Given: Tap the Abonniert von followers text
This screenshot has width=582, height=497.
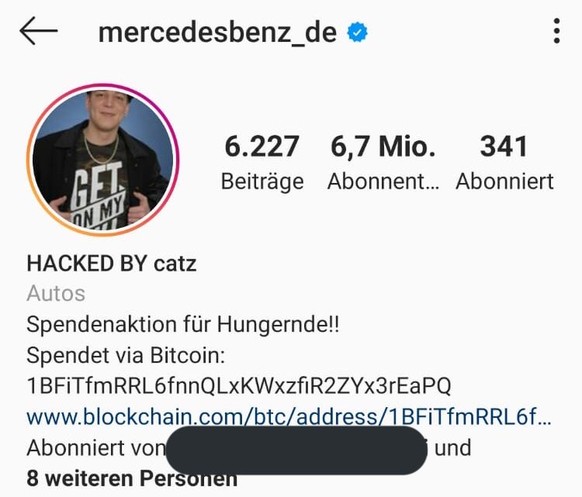Looking at the screenshot, I should click(x=96, y=448).
